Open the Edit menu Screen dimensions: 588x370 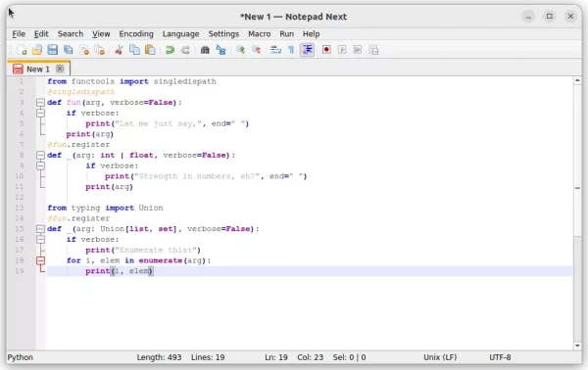pyautogui.click(x=41, y=34)
